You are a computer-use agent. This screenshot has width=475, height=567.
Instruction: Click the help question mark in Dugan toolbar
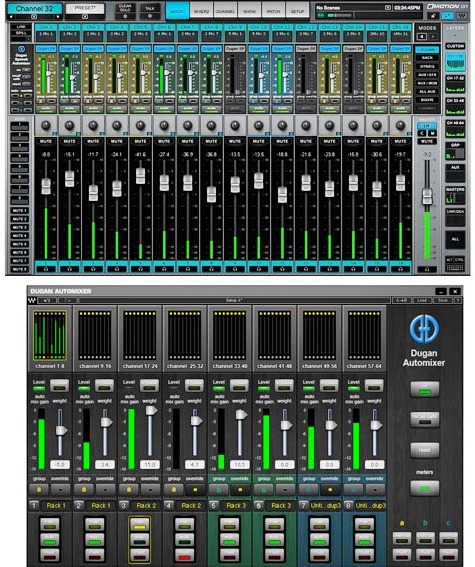[457, 300]
